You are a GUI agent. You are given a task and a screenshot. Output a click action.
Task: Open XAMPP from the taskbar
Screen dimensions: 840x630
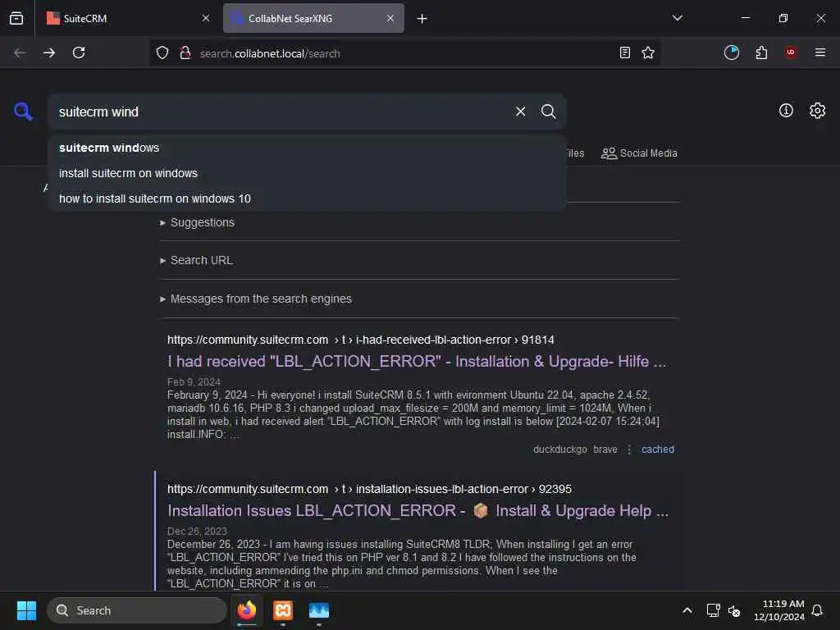[283, 610]
